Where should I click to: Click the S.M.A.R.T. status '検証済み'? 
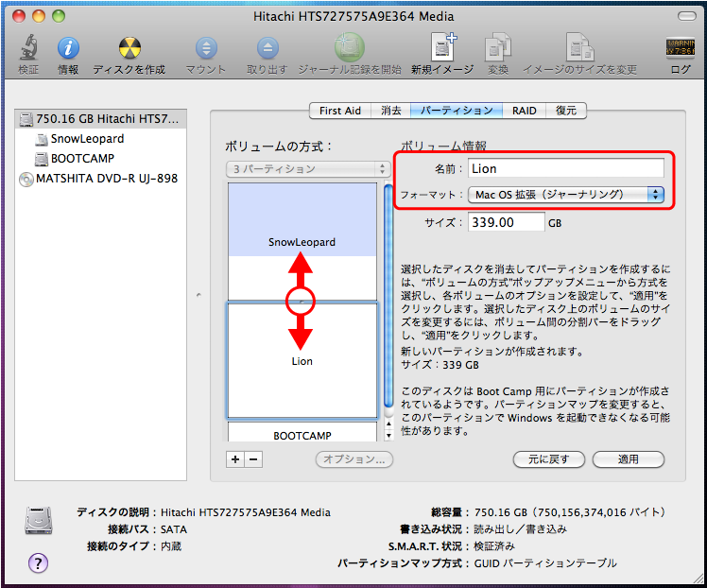494,546
